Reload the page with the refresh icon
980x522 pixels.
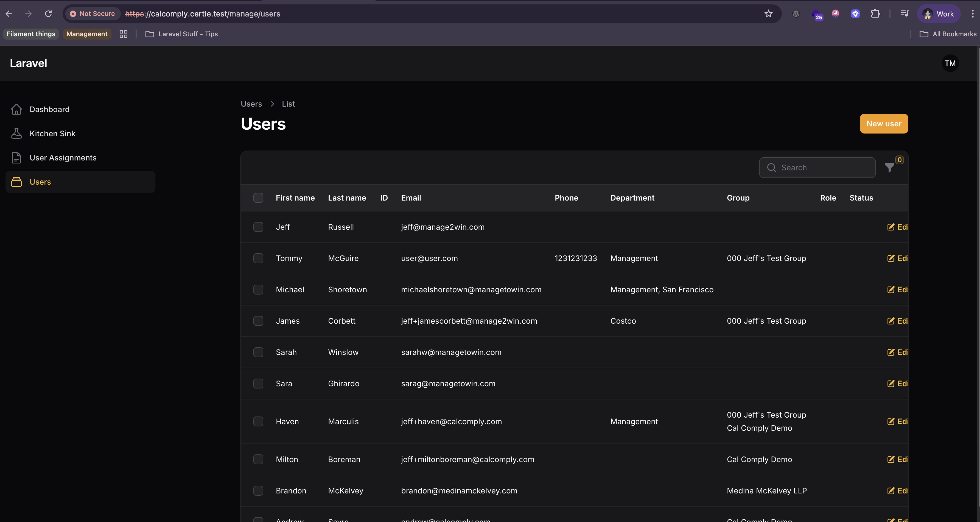point(48,14)
